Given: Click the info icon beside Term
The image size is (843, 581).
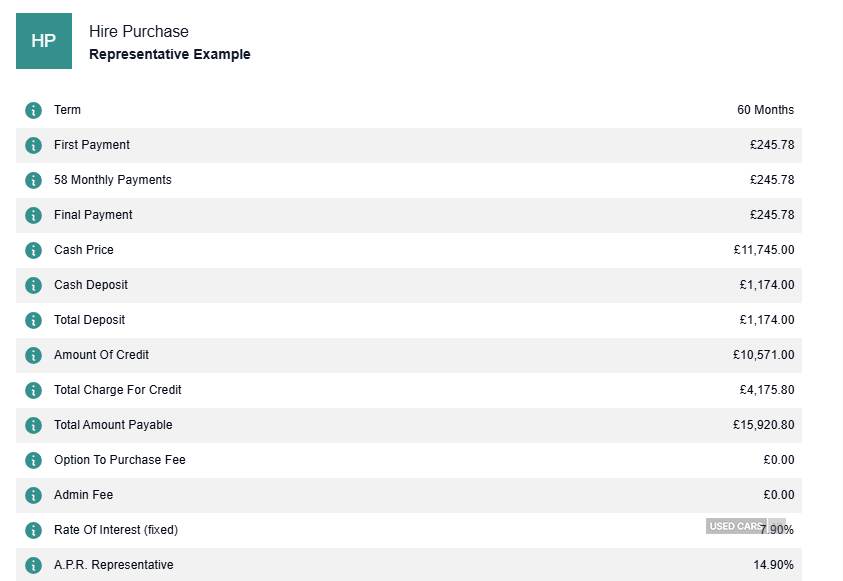Looking at the screenshot, I should (33, 110).
